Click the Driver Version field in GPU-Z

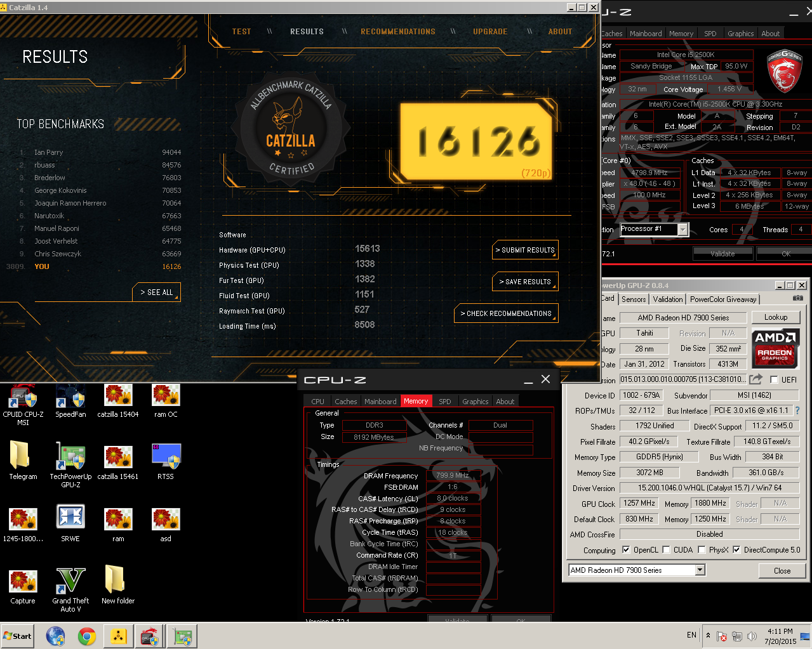click(x=710, y=488)
